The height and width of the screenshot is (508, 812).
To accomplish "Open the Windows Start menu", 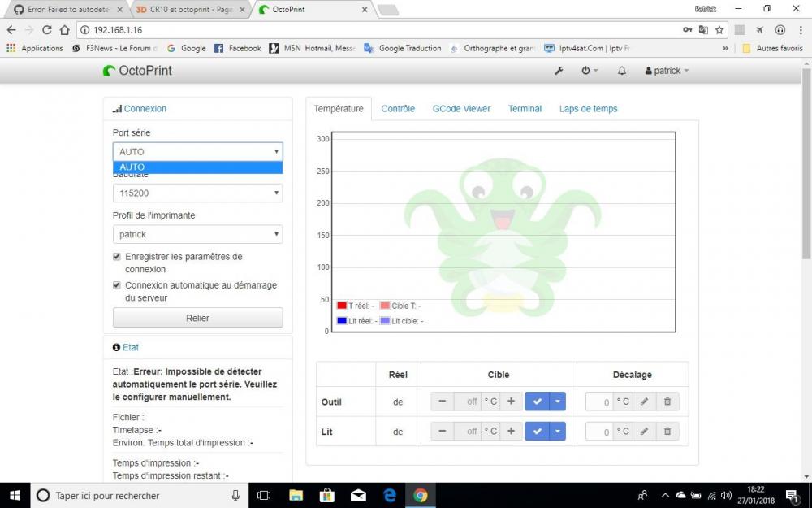I will coord(15,496).
